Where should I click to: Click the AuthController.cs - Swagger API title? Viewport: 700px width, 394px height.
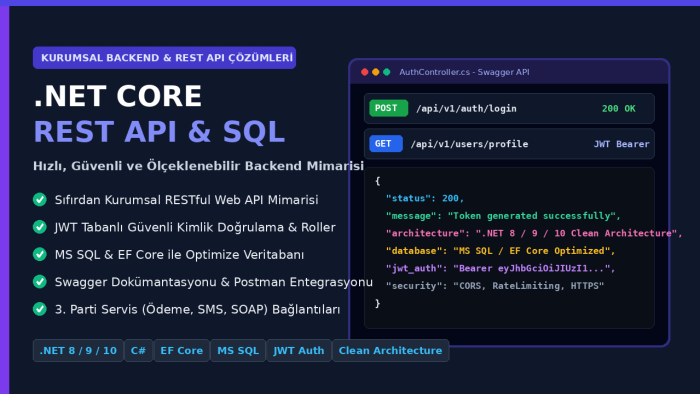point(464,72)
